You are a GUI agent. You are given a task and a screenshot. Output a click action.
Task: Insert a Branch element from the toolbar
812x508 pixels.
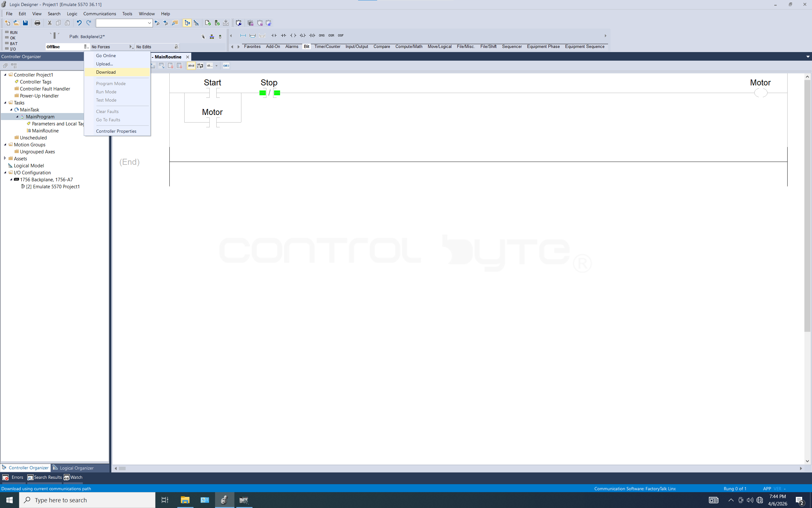click(x=252, y=35)
